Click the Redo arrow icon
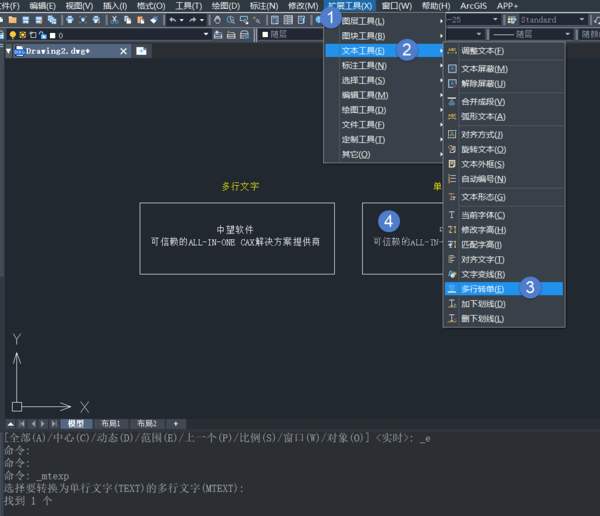600x516 pixels. point(192,20)
